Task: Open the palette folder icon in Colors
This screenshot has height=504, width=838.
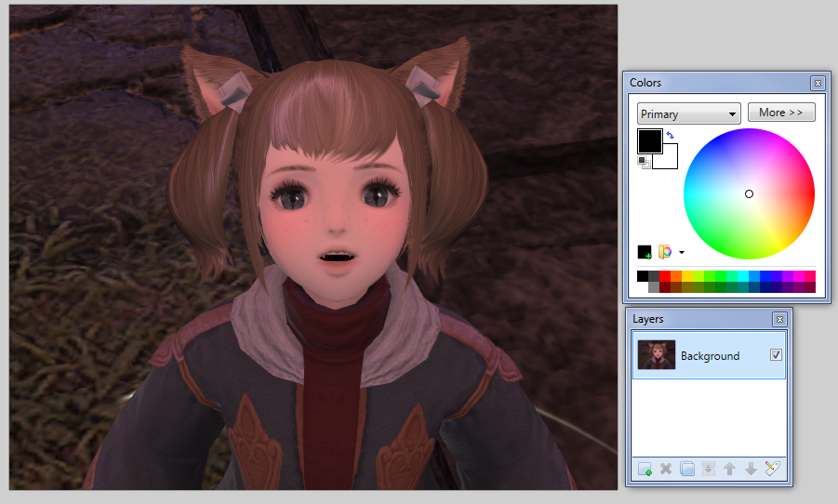Action: [665, 252]
